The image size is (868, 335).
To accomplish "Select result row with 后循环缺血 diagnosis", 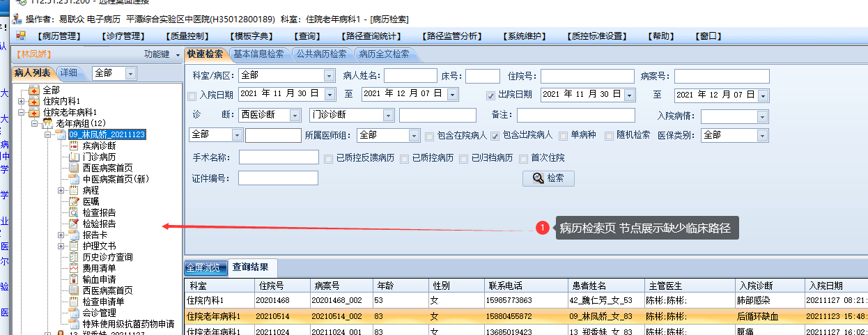I will (526, 316).
